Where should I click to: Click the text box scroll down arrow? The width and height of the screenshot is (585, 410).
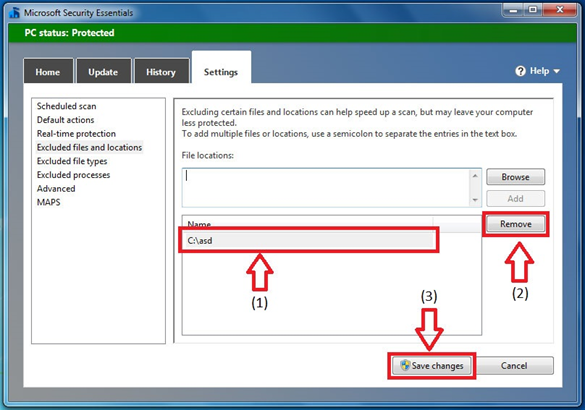coord(475,200)
